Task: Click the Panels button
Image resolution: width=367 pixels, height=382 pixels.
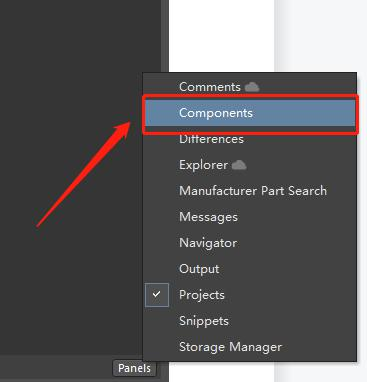Action: coord(134,368)
